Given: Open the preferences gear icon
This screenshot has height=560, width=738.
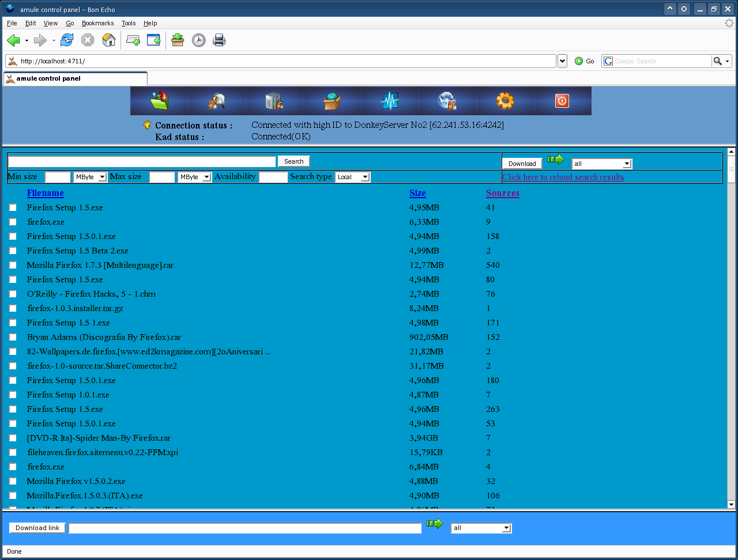Looking at the screenshot, I should pos(505,101).
